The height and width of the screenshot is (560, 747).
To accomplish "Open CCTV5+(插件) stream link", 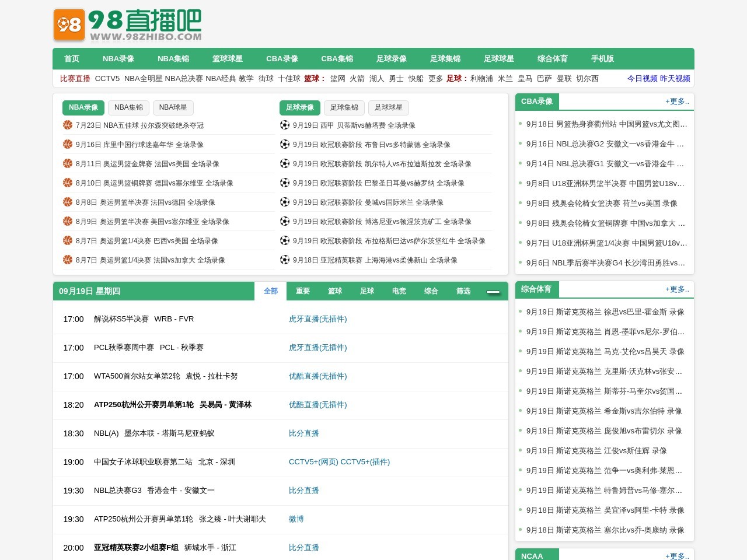I will (x=365, y=462).
